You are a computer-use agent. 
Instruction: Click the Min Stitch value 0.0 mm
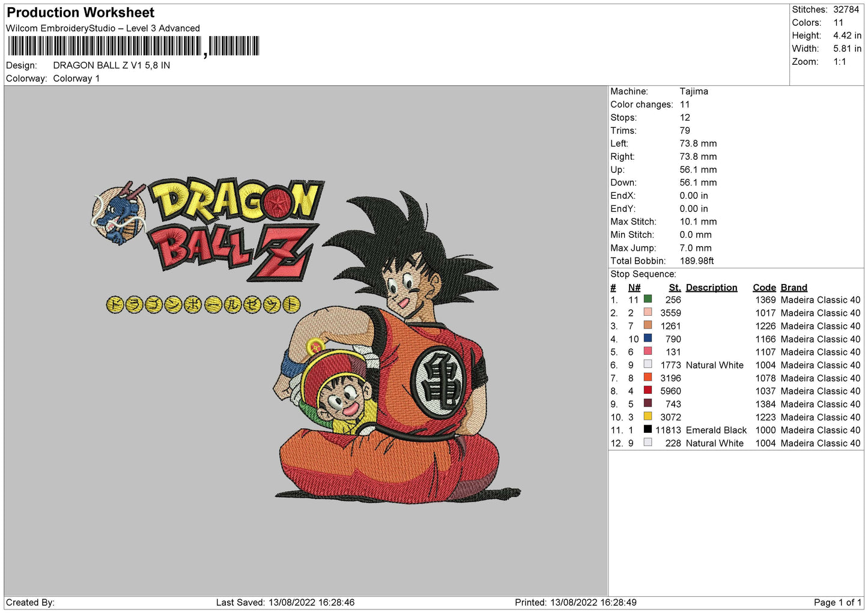click(696, 235)
